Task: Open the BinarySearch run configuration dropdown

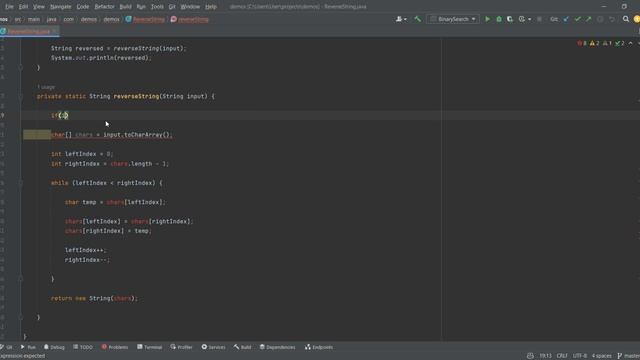Action: tap(453, 19)
